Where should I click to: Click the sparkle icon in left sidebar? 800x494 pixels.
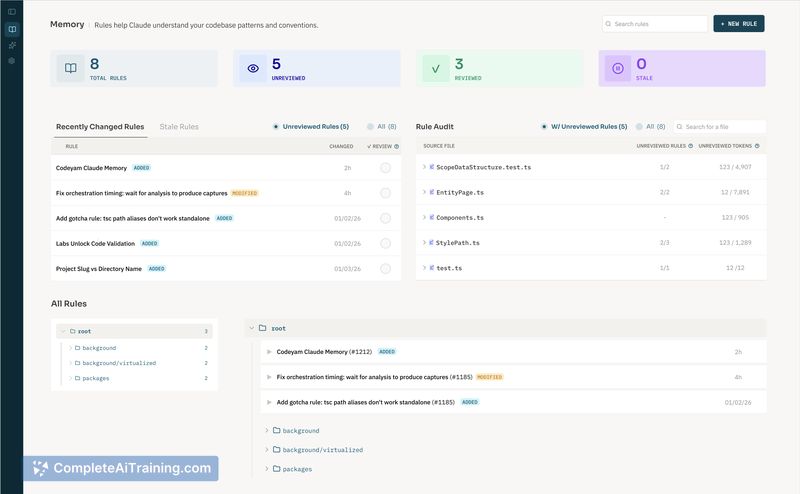coord(11,45)
